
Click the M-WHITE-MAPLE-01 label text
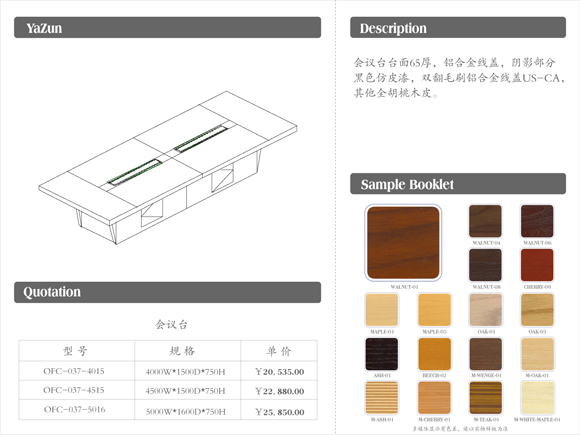(x=537, y=419)
